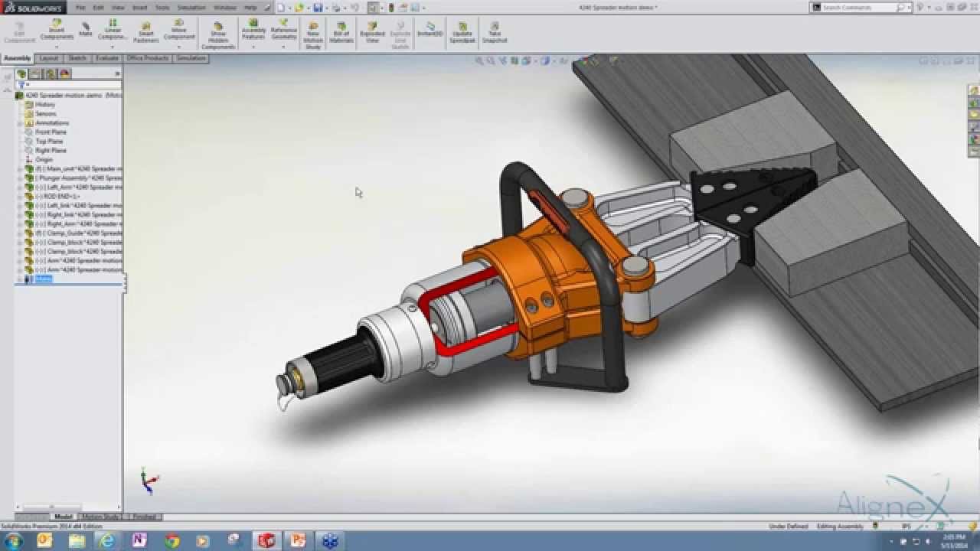Click the Insert Components tool
Viewport: 980px width, 551px height.
[57, 31]
